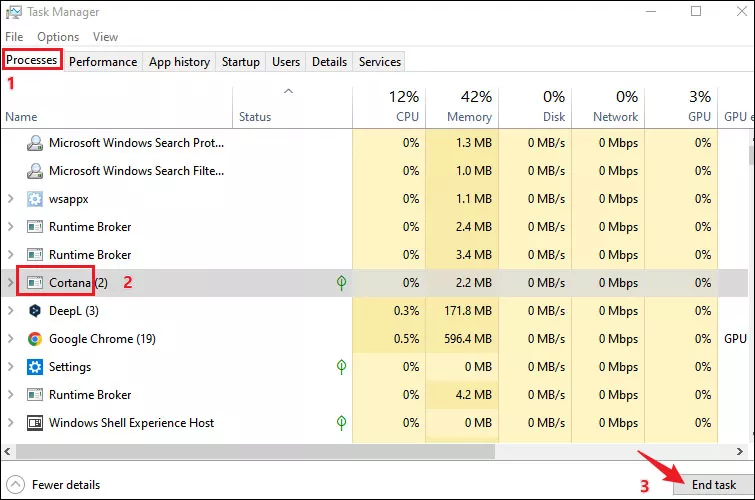The image size is (755, 500).
Task: Expand the wsappx process group
Action: click(x=11, y=198)
